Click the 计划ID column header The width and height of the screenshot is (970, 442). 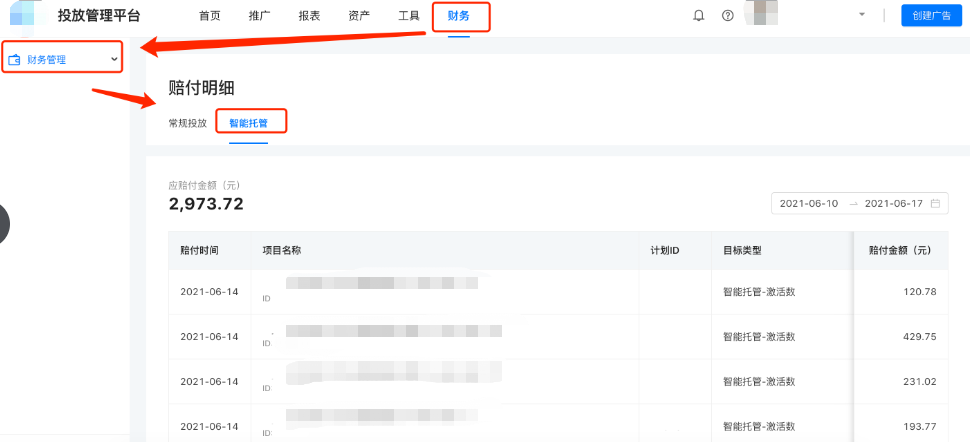coord(665,250)
